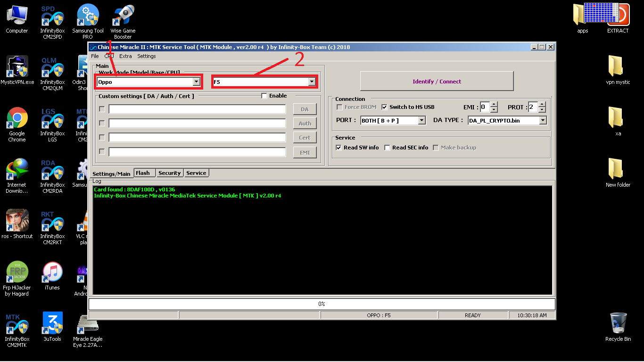644x362 pixels.
Task: Open InfinityBox CM2MTK shortcut
Action: click(17, 330)
